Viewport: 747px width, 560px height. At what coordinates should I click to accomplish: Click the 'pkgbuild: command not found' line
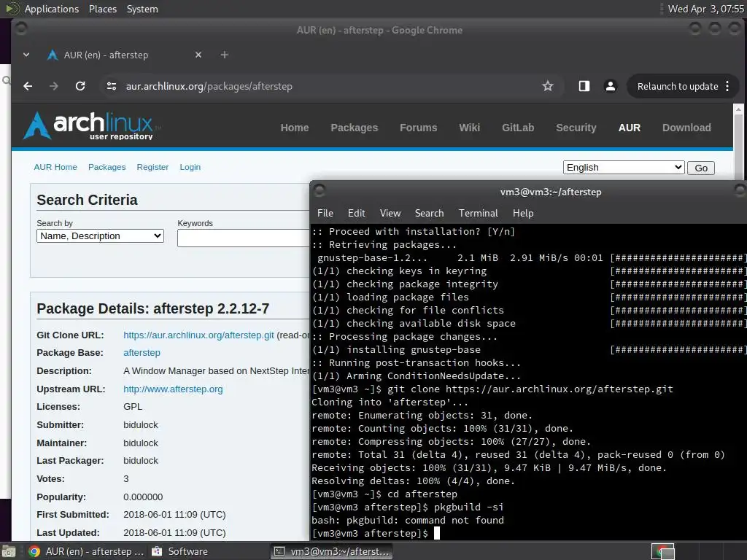pyautogui.click(x=408, y=520)
